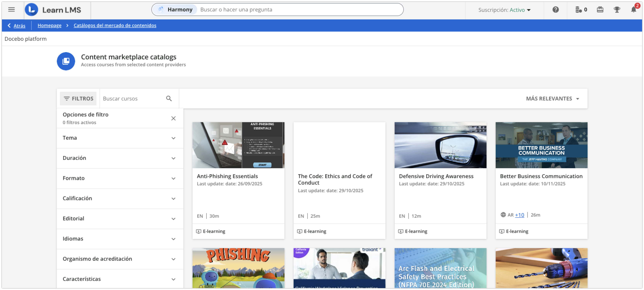The width and height of the screenshot is (644, 290).
Task: Select the Harmony AI search assistant
Action: tap(175, 9)
